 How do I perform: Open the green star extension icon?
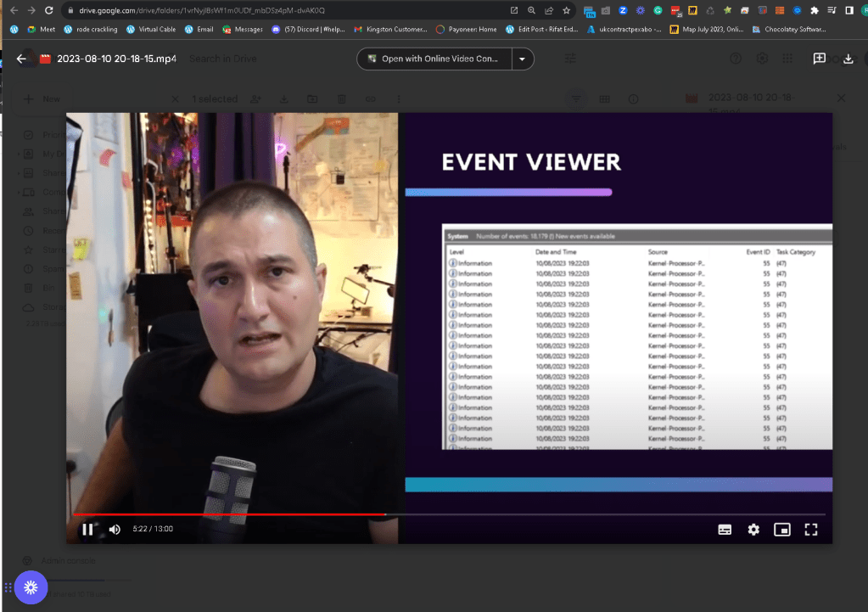tap(727, 10)
